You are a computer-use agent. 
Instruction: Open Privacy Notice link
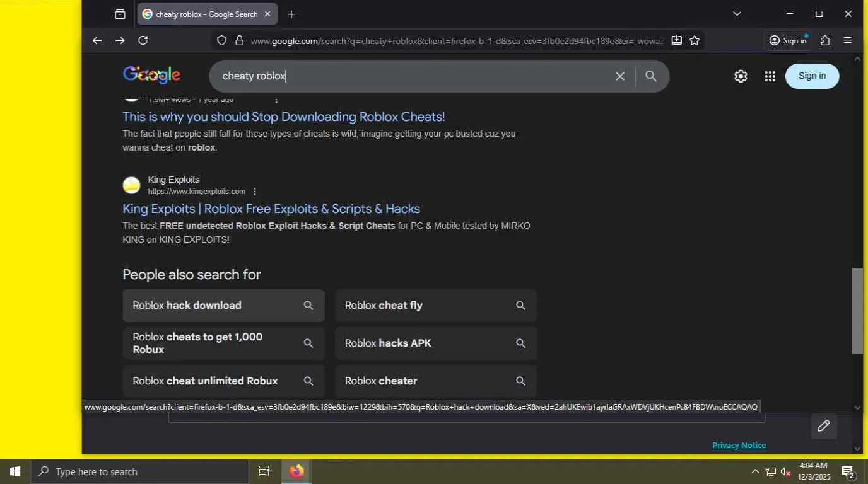click(739, 445)
